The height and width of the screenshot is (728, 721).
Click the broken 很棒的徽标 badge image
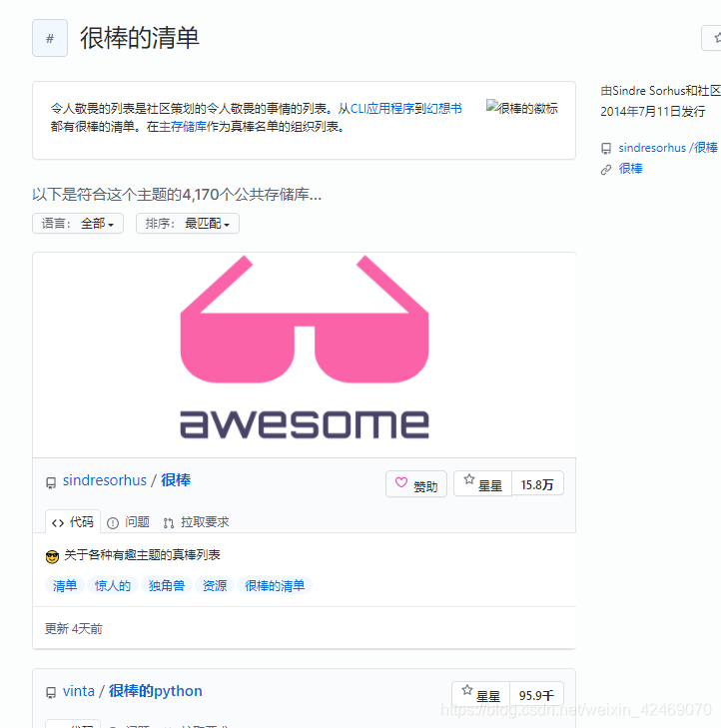pos(522,108)
